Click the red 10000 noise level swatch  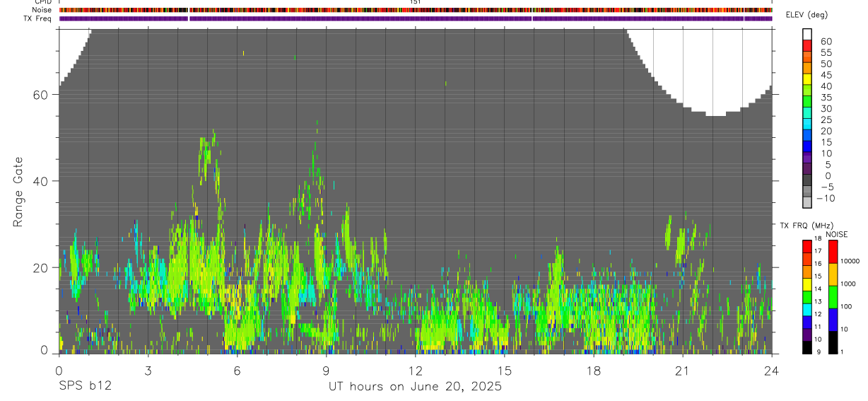point(833,252)
